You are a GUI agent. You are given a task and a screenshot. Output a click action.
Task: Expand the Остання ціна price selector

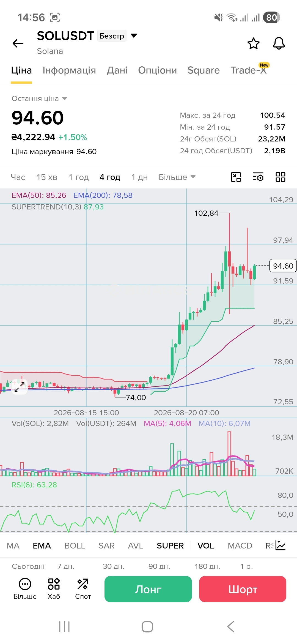(39, 99)
